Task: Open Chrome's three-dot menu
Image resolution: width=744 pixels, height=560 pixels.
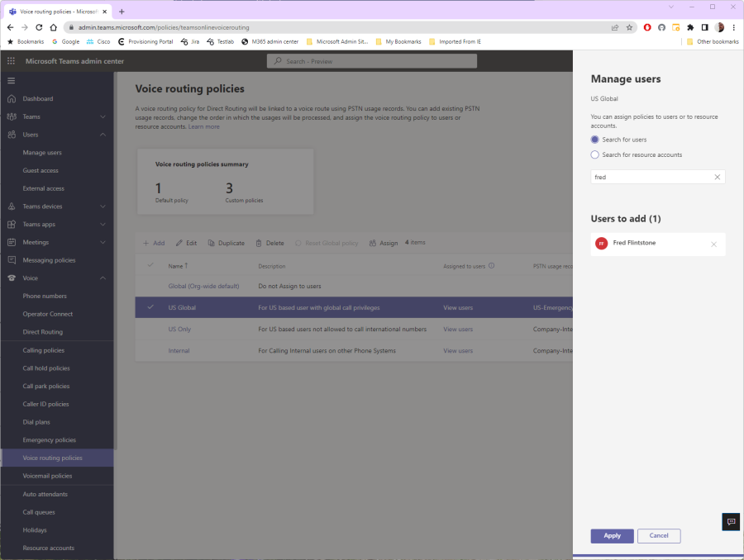Action: (x=733, y=27)
